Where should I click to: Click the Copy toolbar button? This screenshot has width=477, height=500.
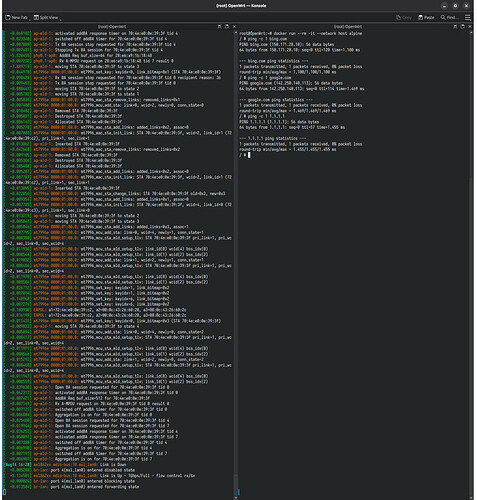pyautogui.click(x=404, y=17)
